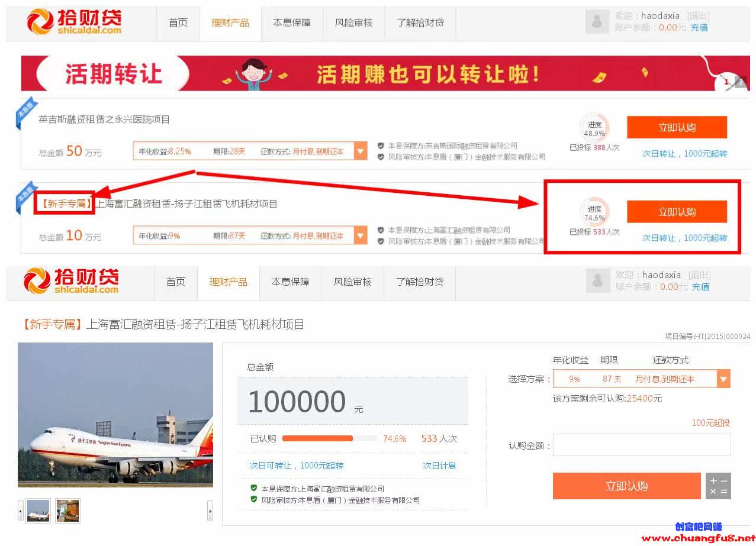Click shield check icon beside 本息保障方英吉斯

tap(381, 146)
